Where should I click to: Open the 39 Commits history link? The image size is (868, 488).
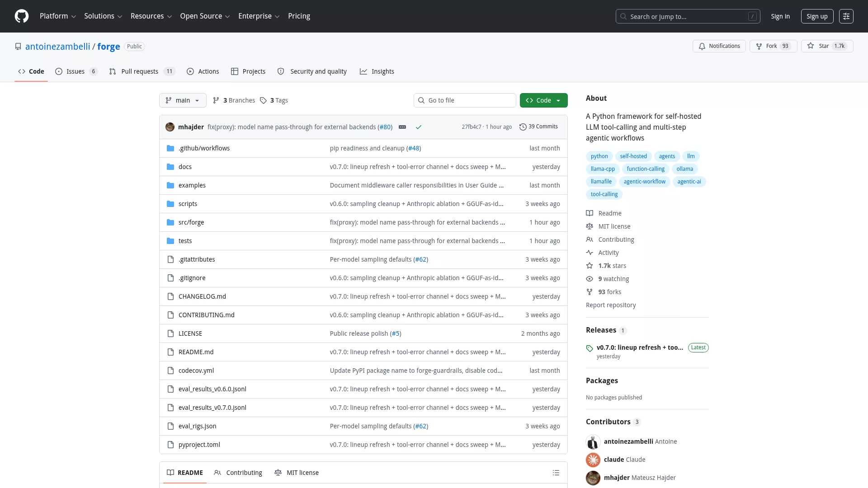pyautogui.click(x=538, y=127)
